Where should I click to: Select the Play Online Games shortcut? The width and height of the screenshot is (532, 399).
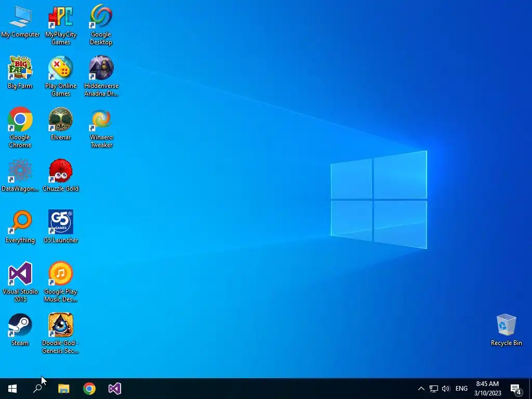61,76
